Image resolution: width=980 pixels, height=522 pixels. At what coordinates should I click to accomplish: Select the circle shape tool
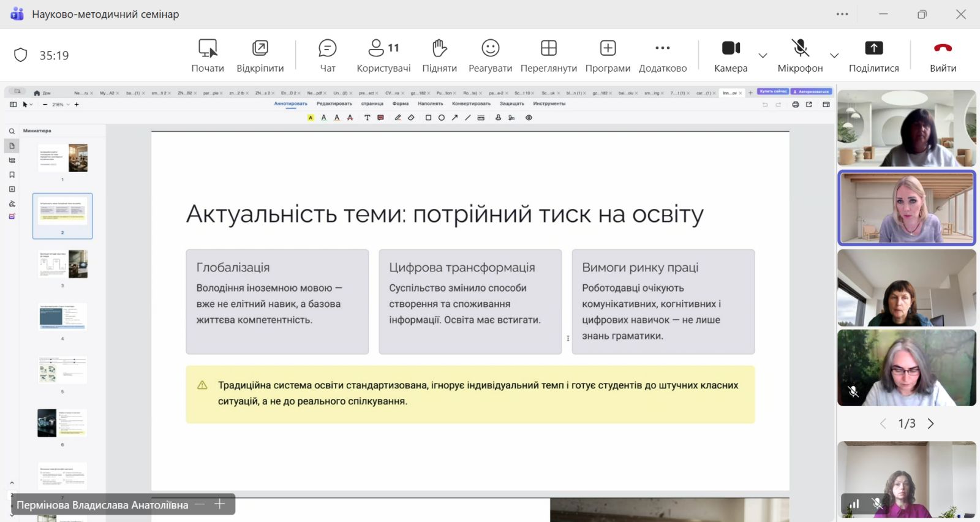pyautogui.click(x=441, y=118)
